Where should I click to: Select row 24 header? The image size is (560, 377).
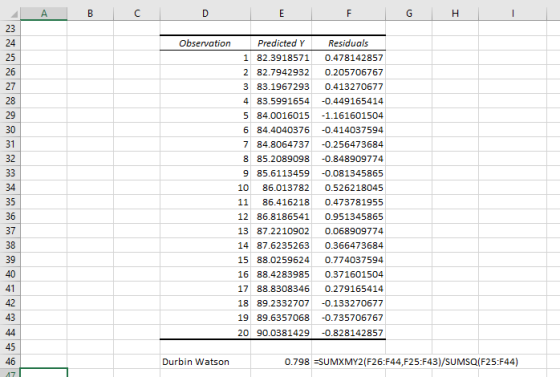10,43
